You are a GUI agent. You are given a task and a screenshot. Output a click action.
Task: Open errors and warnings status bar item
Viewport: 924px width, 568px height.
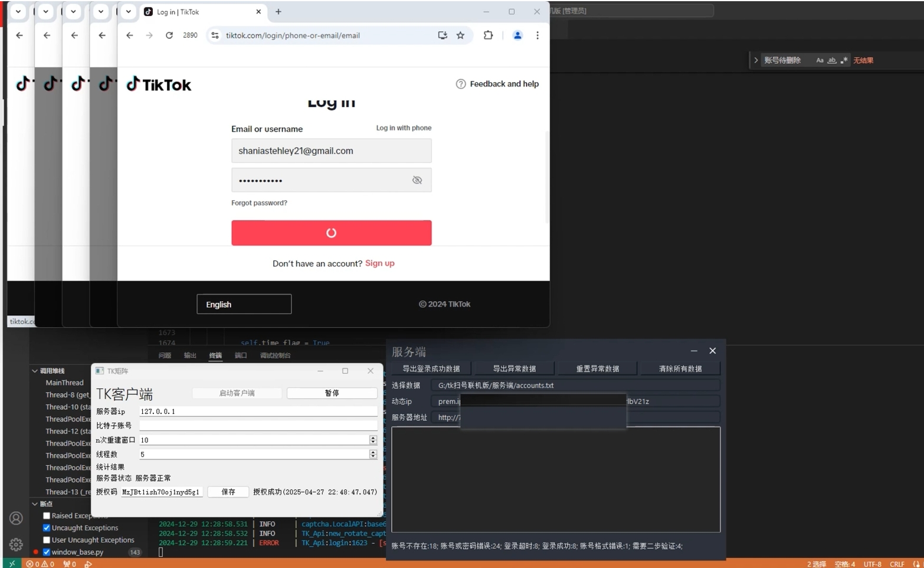point(40,564)
